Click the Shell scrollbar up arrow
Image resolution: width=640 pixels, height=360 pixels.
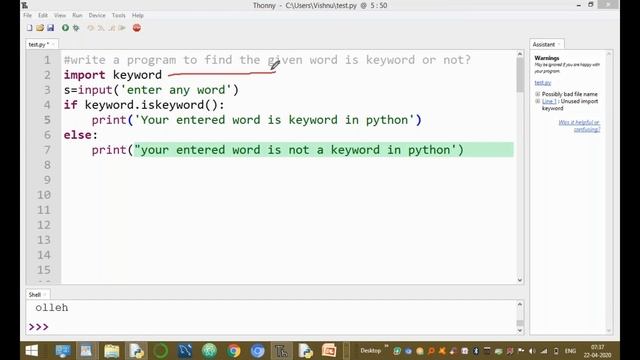(520, 304)
